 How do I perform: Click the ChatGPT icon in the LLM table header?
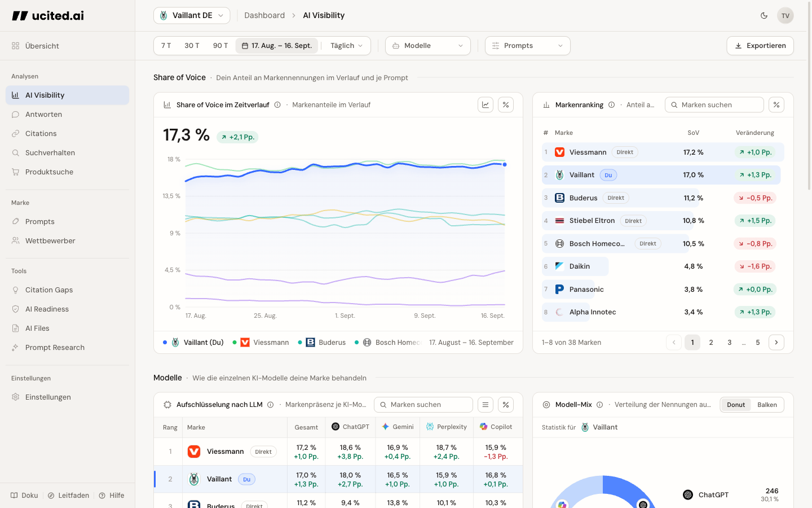coord(336,427)
